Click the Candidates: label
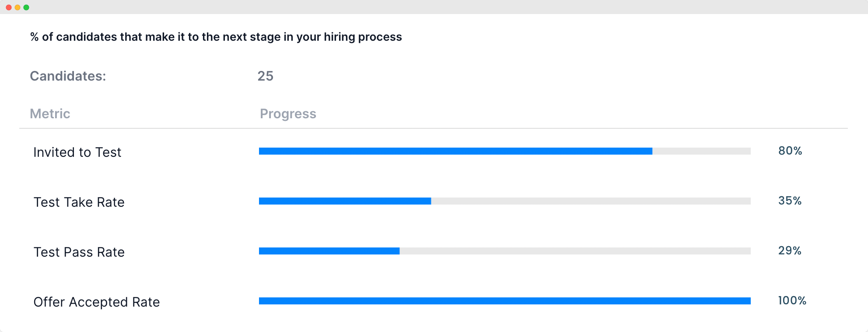This screenshot has height=332, width=868. pos(68,76)
